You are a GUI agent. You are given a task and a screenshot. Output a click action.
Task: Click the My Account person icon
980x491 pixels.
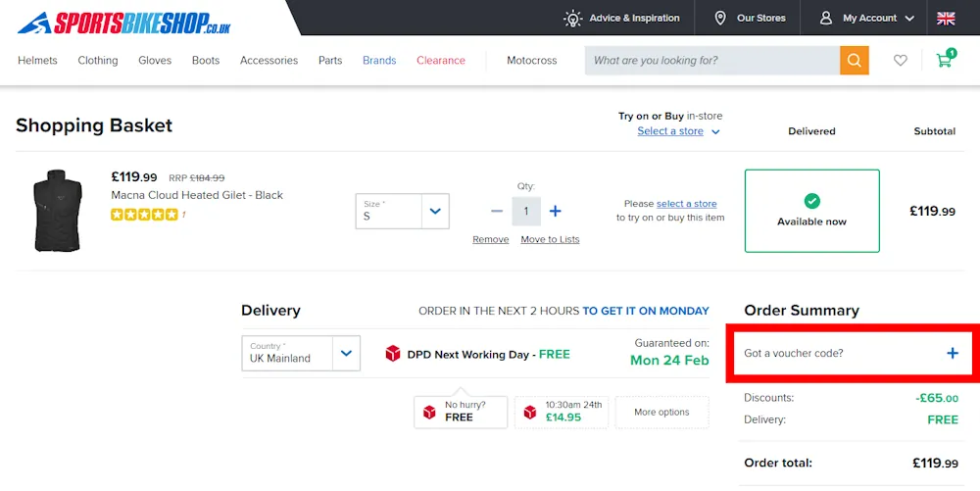point(825,18)
